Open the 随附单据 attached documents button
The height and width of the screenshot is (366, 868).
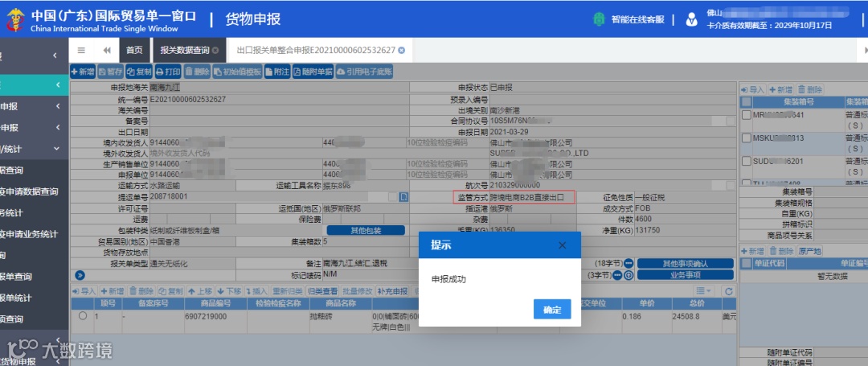pos(313,72)
